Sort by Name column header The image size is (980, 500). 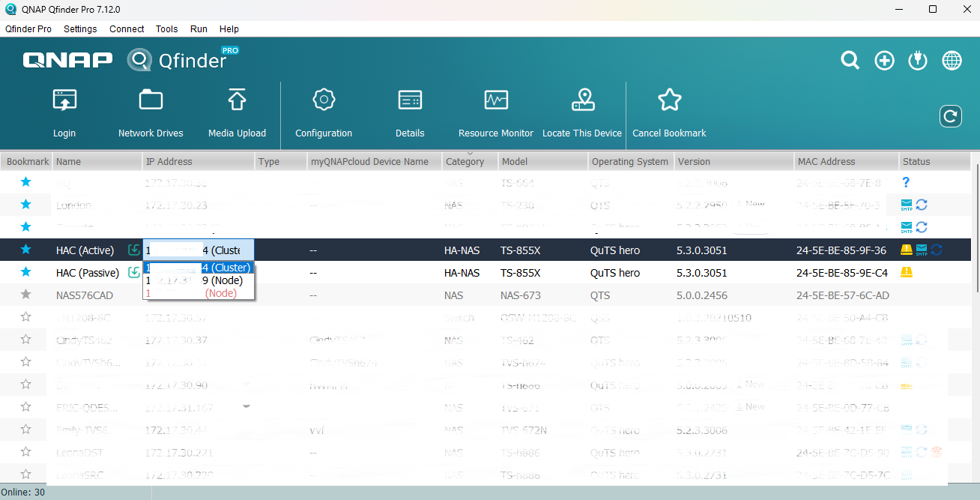(x=97, y=161)
